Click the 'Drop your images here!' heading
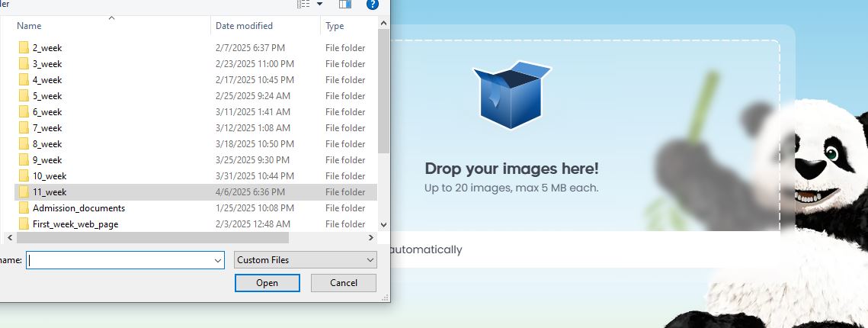This screenshot has width=868, height=328. [x=511, y=169]
